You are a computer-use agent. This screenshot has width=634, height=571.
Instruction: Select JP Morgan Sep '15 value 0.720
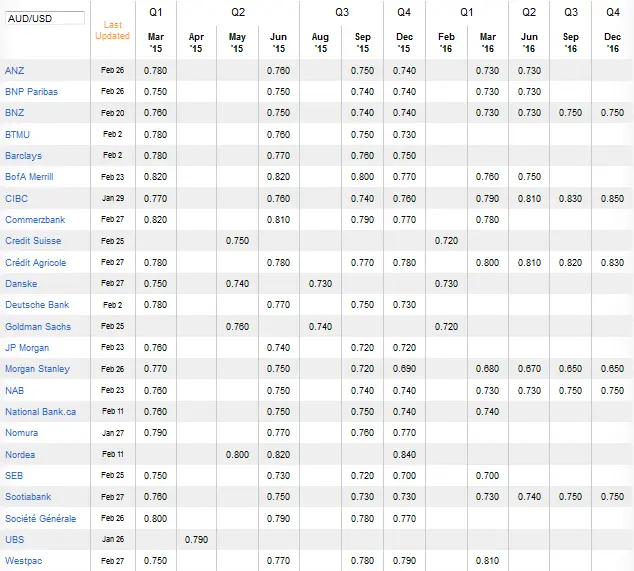point(362,348)
